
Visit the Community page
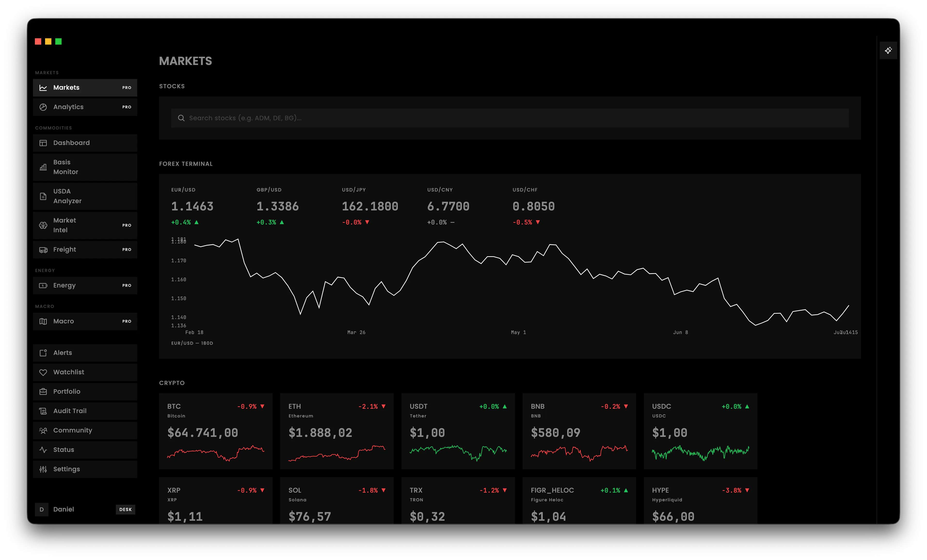tap(85, 431)
